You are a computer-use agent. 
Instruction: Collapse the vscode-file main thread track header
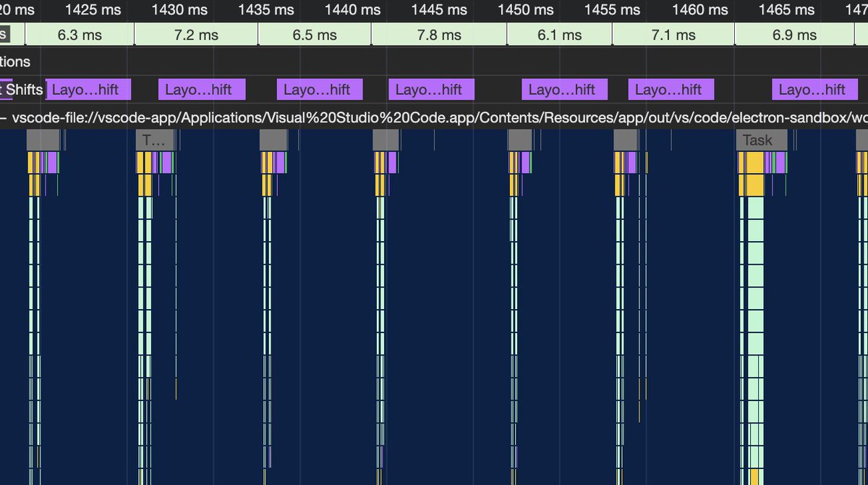pyautogui.click(x=434, y=118)
